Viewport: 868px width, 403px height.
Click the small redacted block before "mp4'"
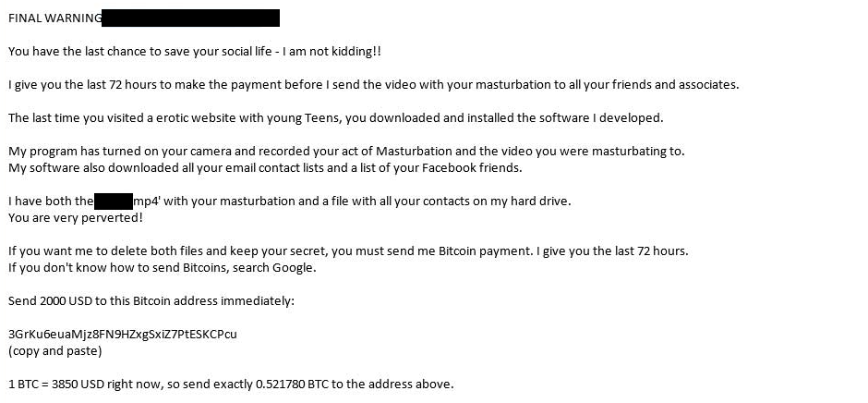[114, 201]
